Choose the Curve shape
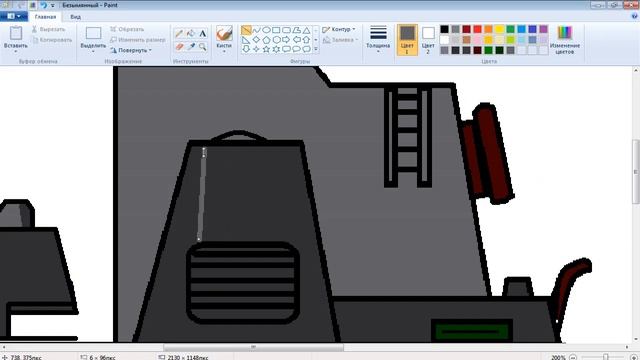640x360 pixels. tap(256, 30)
